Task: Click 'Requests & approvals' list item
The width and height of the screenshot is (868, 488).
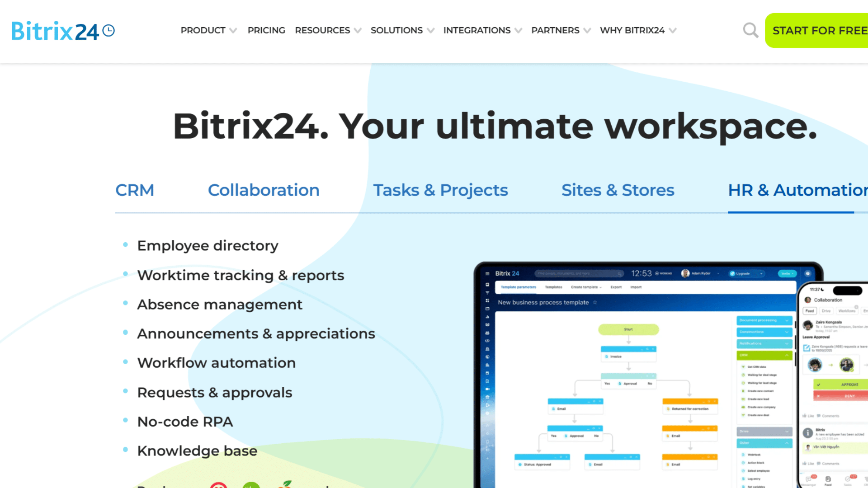Action: pyautogui.click(x=215, y=393)
